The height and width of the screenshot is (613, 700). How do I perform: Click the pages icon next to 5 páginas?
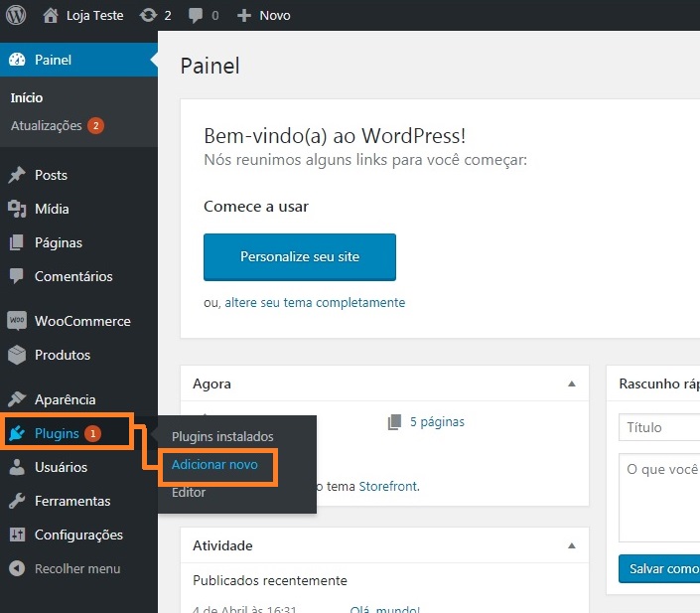(394, 422)
